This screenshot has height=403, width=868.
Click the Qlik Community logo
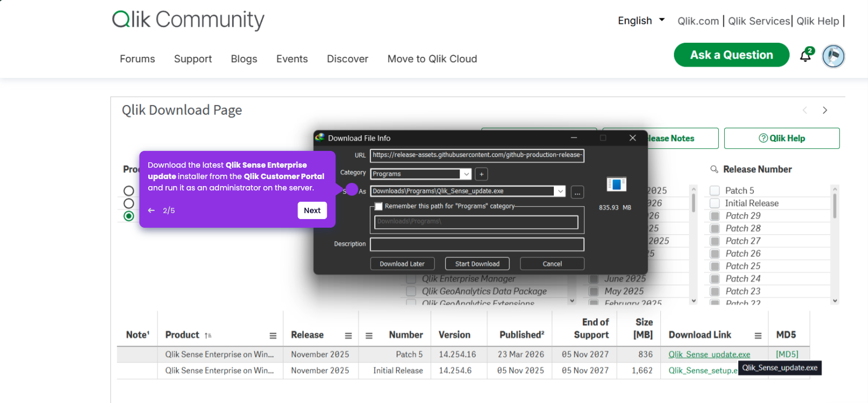pos(188,20)
